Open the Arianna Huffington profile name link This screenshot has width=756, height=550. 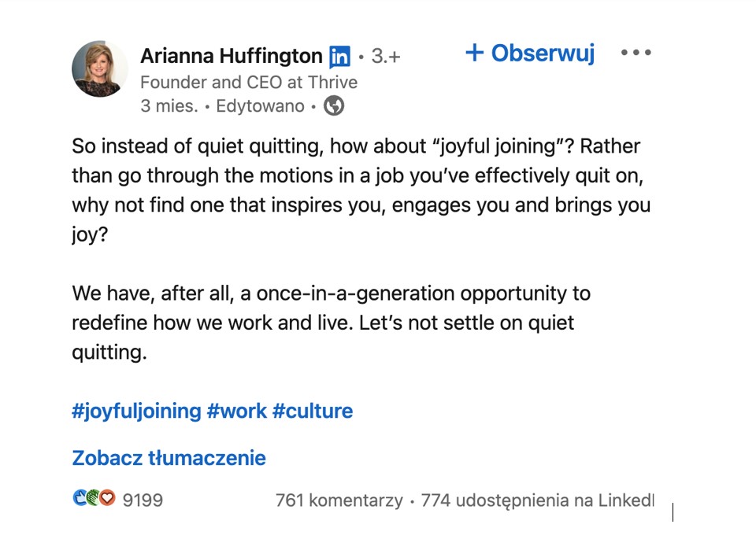click(x=231, y=57)
